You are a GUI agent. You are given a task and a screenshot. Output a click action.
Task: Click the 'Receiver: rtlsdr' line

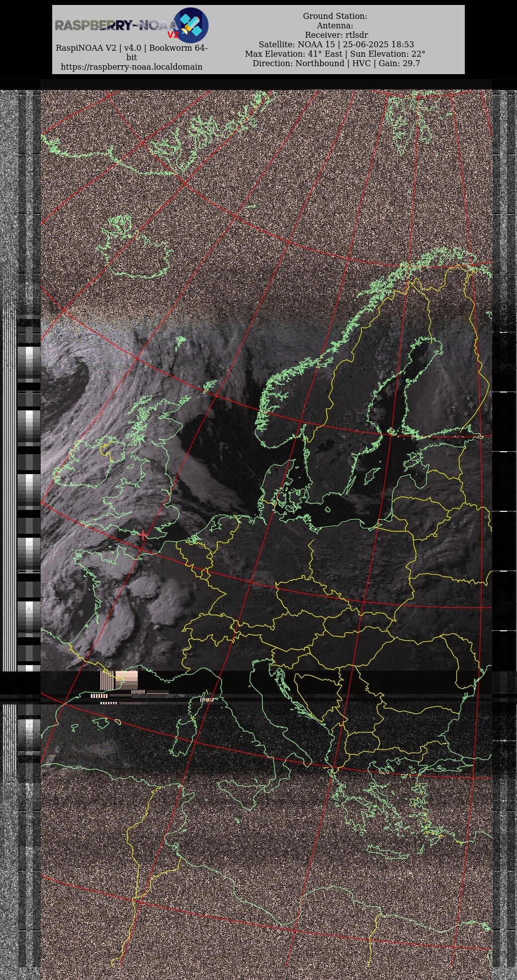[x=337, y=35]
